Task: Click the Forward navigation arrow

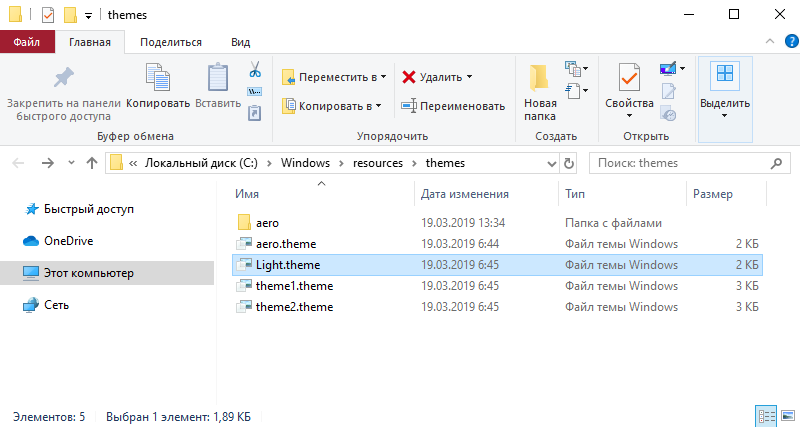Action: (x=47, y=163)
